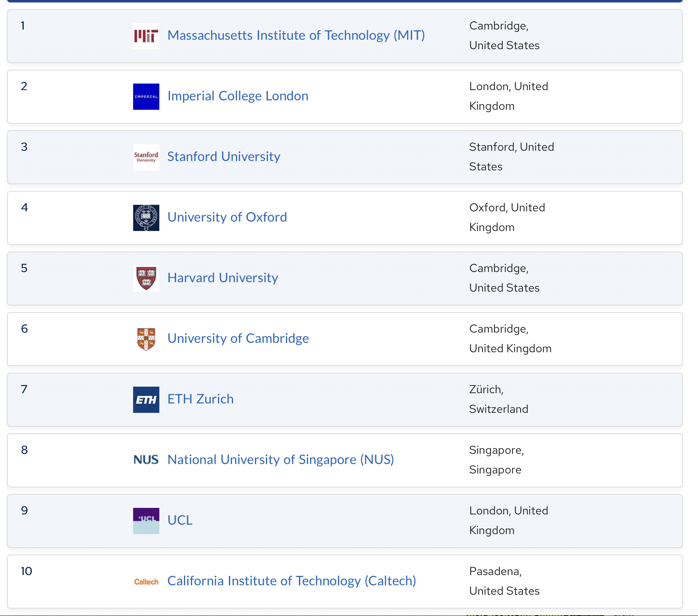This screenshot has width=698, height=616.
Task: Open Massachusetts Institute of Technology (MIT) link
Action: [x=296, y=36]
